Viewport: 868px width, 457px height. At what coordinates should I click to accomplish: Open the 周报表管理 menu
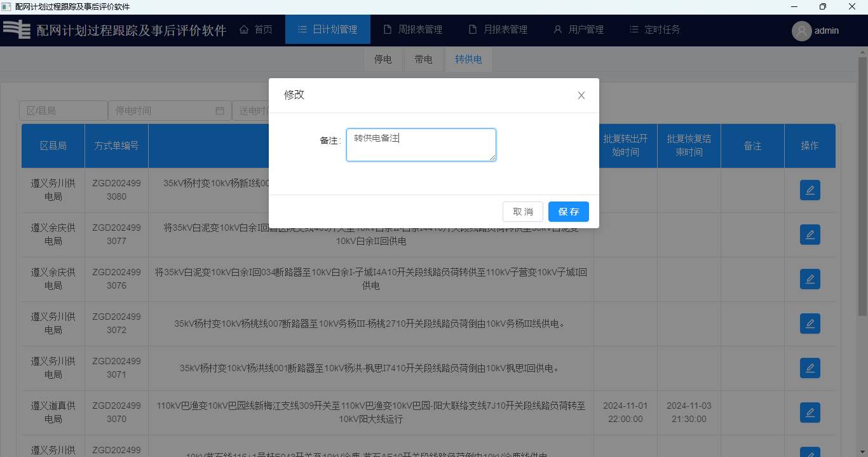(412, 29)
